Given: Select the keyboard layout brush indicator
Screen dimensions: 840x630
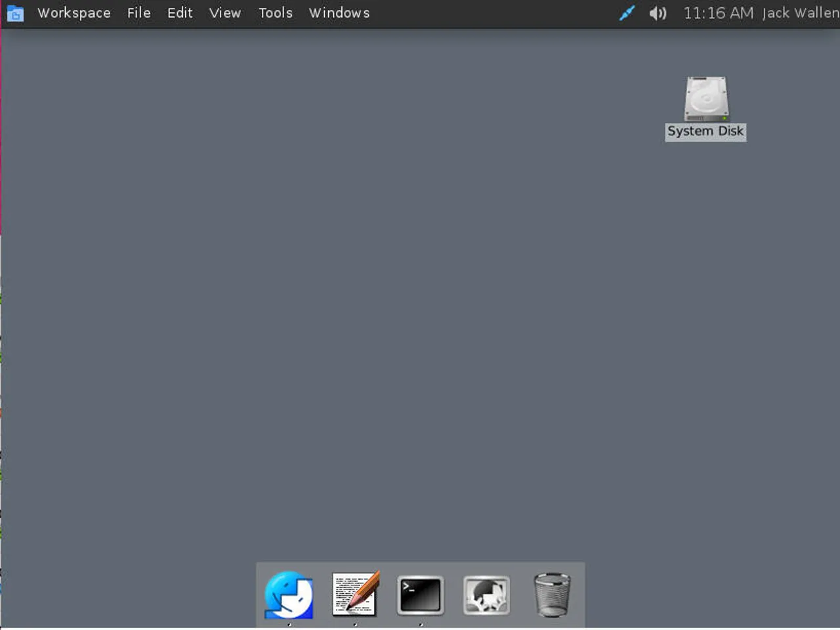Looking at the screenshot, I should (627, 13).
